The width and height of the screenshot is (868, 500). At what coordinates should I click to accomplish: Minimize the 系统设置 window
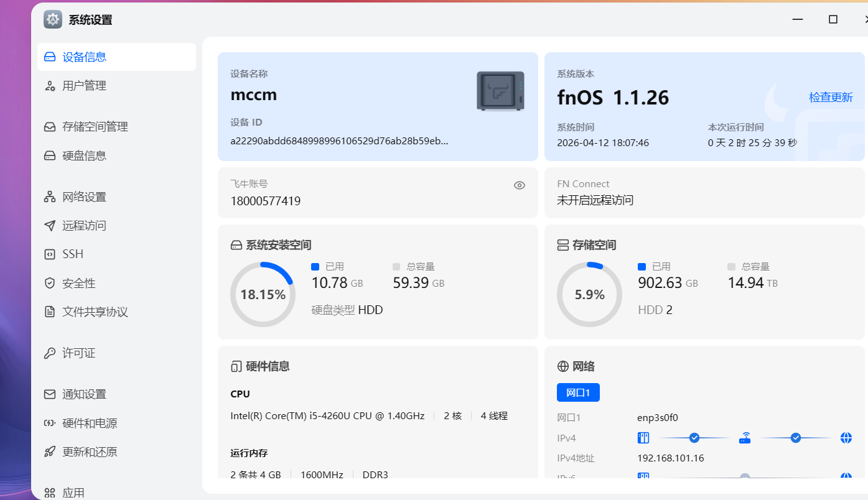point(797,19)
